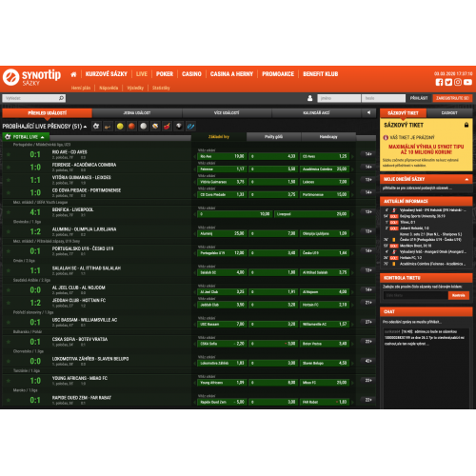476x476 pixels.
Task: Click the lock icon on the Sázkový tiket panel
Action: point(466,125)
